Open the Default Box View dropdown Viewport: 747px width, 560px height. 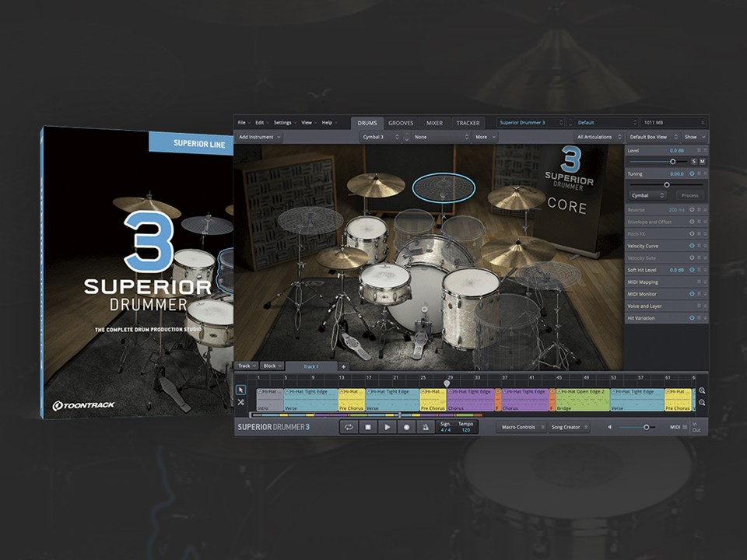click(653, 137)
